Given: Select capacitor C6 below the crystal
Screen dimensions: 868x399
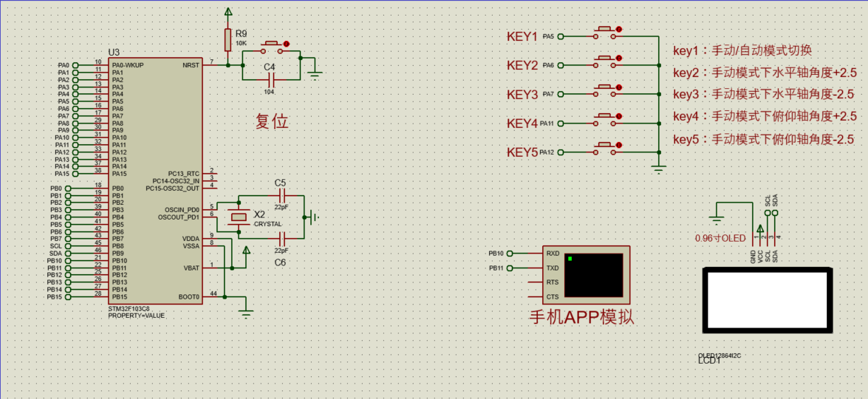Looking at the screenshot, I should [281, 239].
